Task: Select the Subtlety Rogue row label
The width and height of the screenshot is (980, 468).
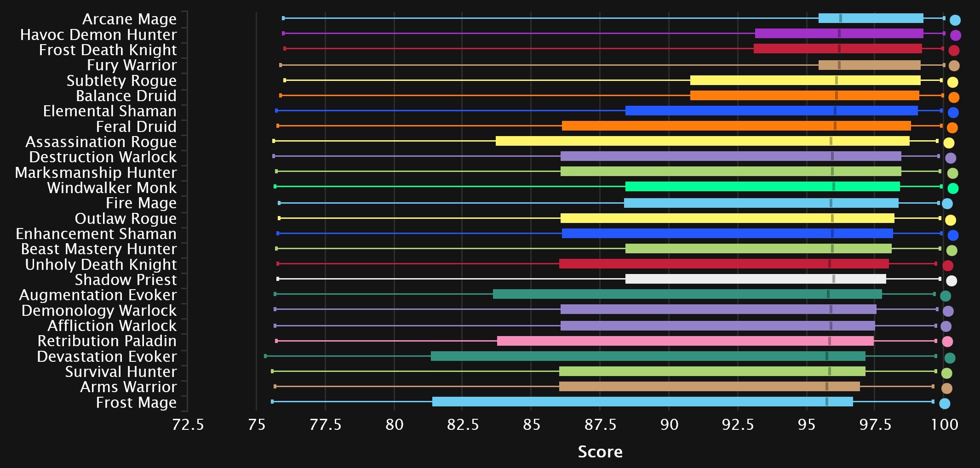Action: click(121, 80)
